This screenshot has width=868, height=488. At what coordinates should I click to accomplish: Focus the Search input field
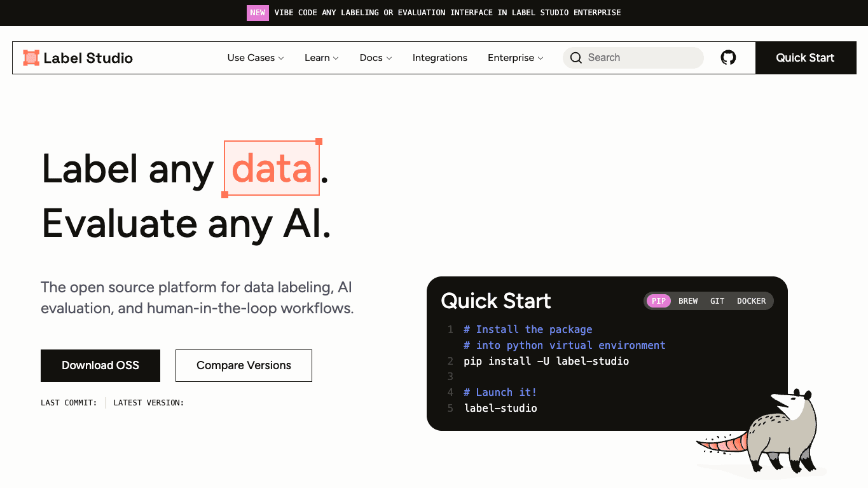pos(633,58)
